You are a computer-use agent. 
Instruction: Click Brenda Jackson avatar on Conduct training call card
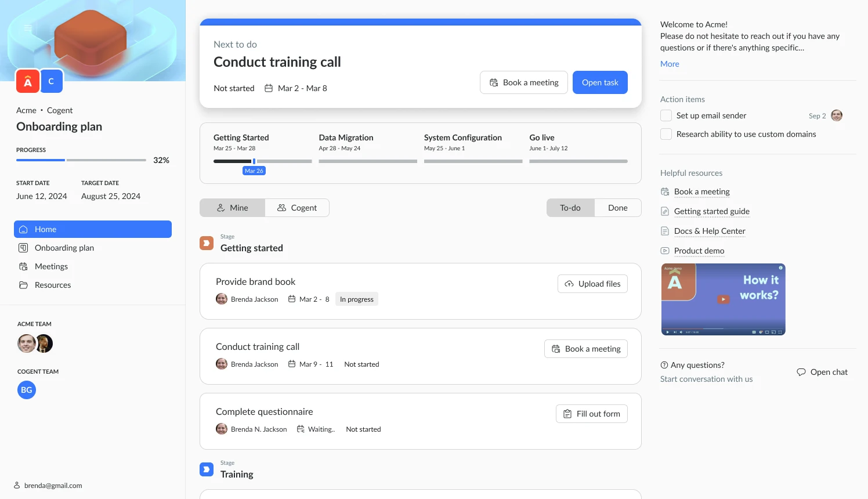(222, 364)
